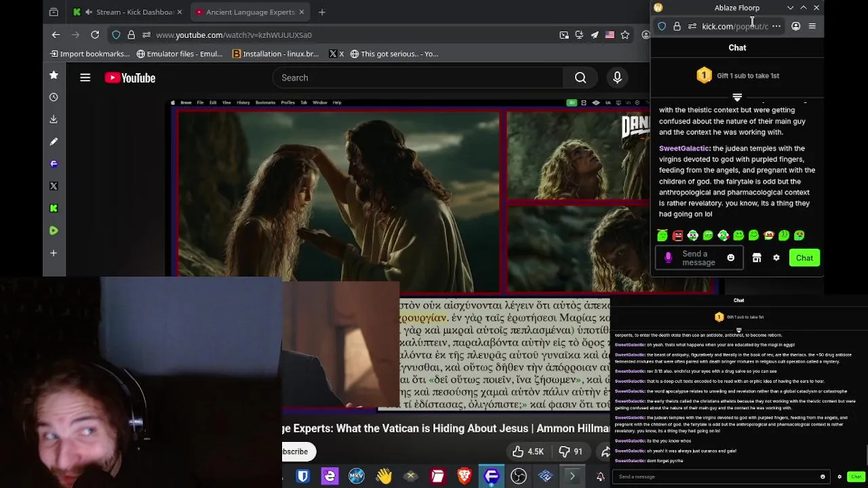
Task: Open the sidebar notes pencil panel
Action: pos(54,142)
